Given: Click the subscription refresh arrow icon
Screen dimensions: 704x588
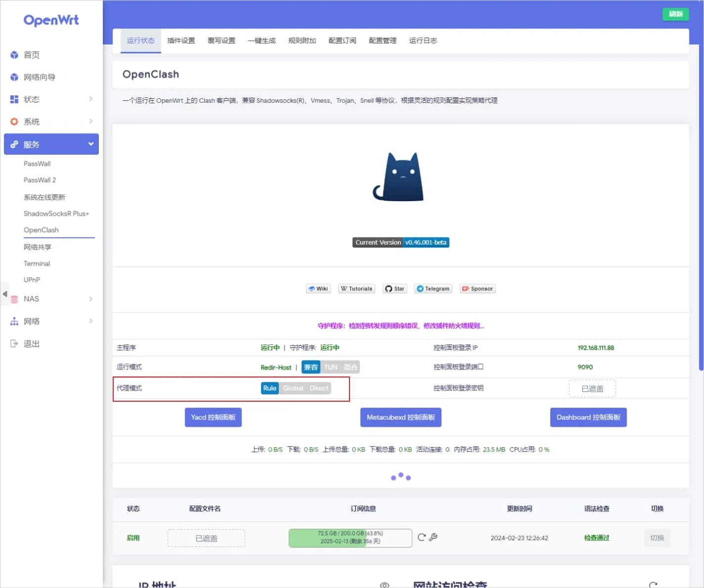Looking at the screenshot, I should [x=421, y=537].
